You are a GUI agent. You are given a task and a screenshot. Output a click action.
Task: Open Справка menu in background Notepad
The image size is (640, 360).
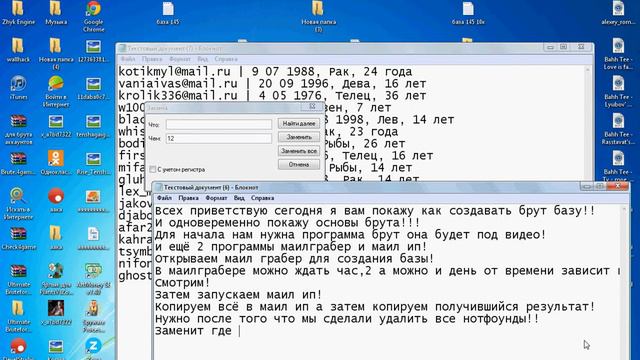(226, 59)
